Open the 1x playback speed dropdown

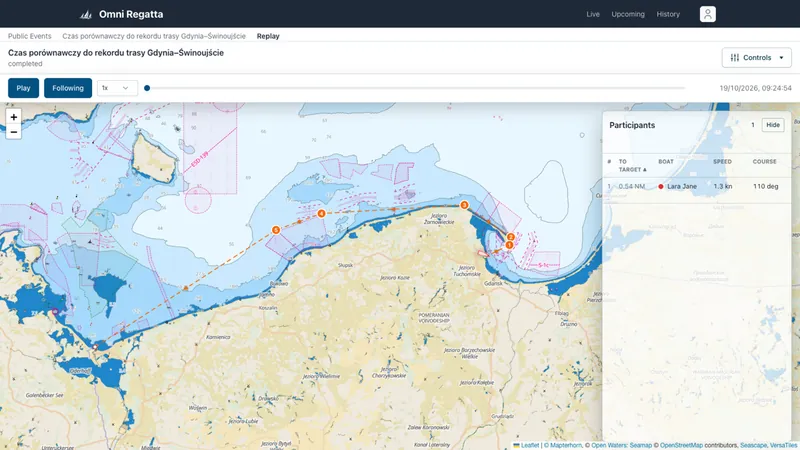117,88
